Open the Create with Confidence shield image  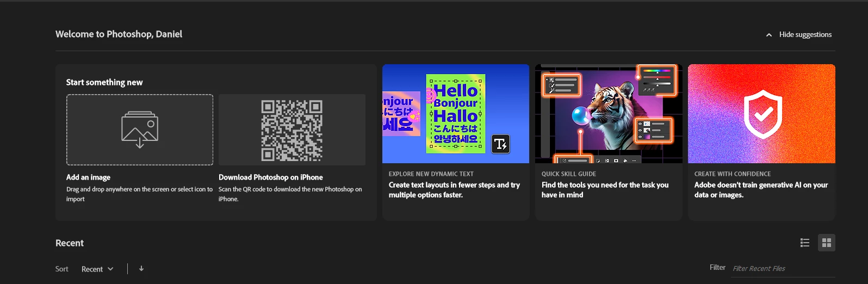pyautogui.click(x=761, y=114)
